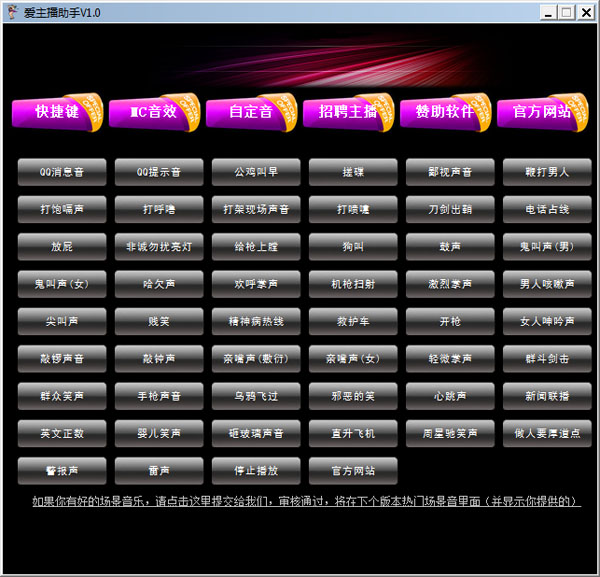The height and width of the screenshot is (577, 600).
Task: Play the 砸玻璃声音 effect
Action: 256,433
